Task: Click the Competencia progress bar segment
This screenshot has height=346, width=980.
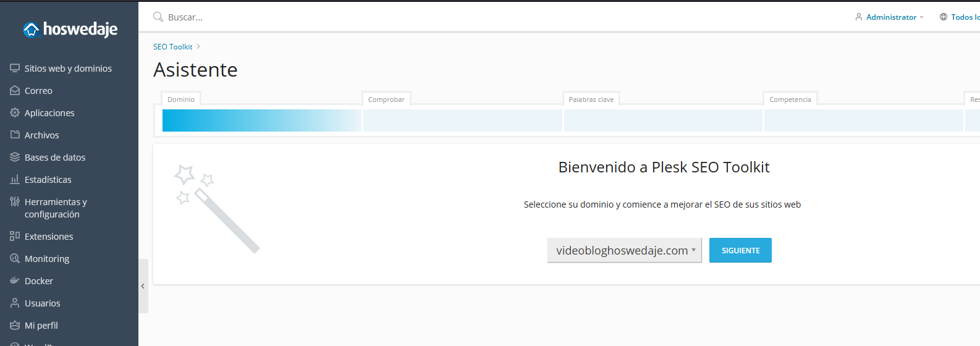Action: coord(864,120)
